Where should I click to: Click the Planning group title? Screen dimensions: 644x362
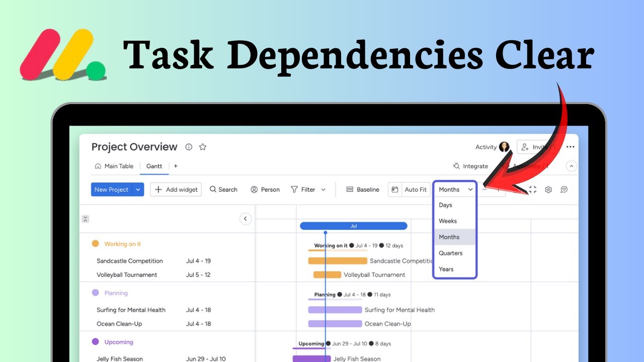pyautogui.click(x=116, y=293)
